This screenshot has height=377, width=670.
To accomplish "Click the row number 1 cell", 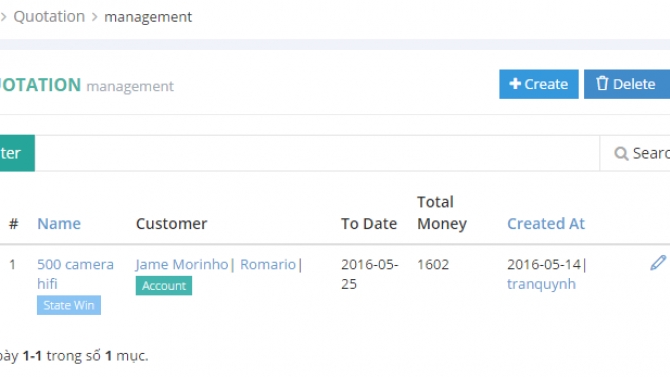I will [x=12, y=265].
